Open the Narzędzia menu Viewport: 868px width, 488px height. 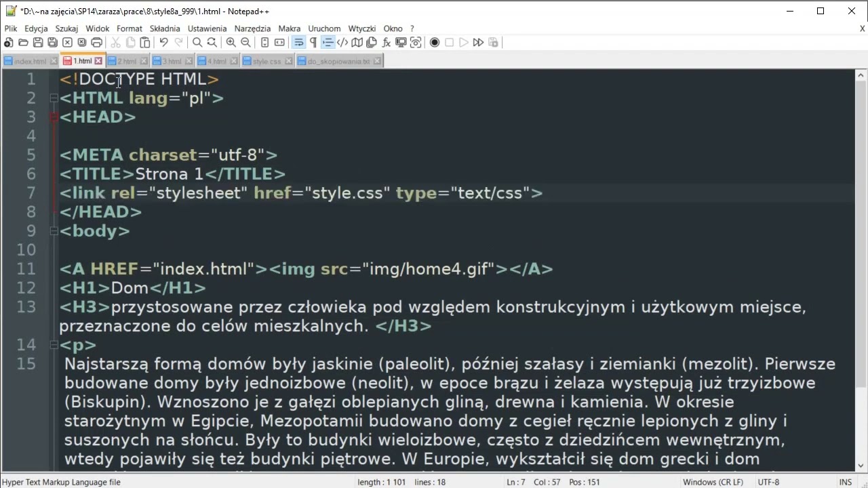[252, 28]
